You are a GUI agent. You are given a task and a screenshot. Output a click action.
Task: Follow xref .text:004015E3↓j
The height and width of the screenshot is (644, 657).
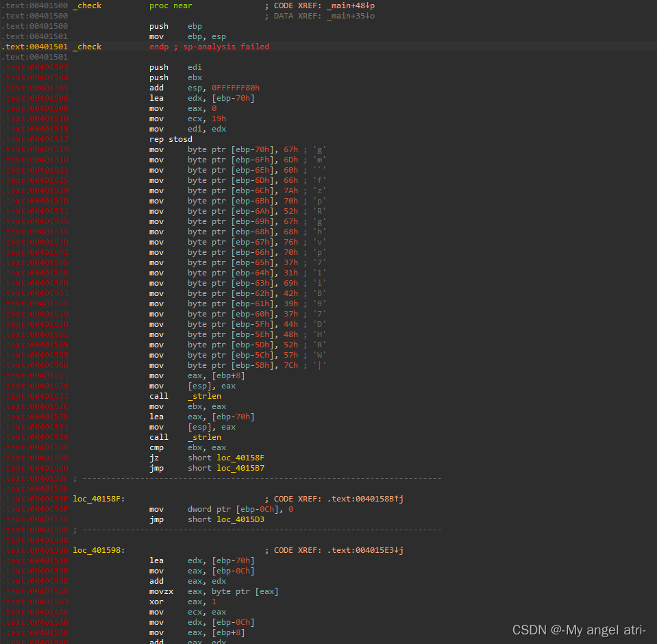(x=365, y=550)
